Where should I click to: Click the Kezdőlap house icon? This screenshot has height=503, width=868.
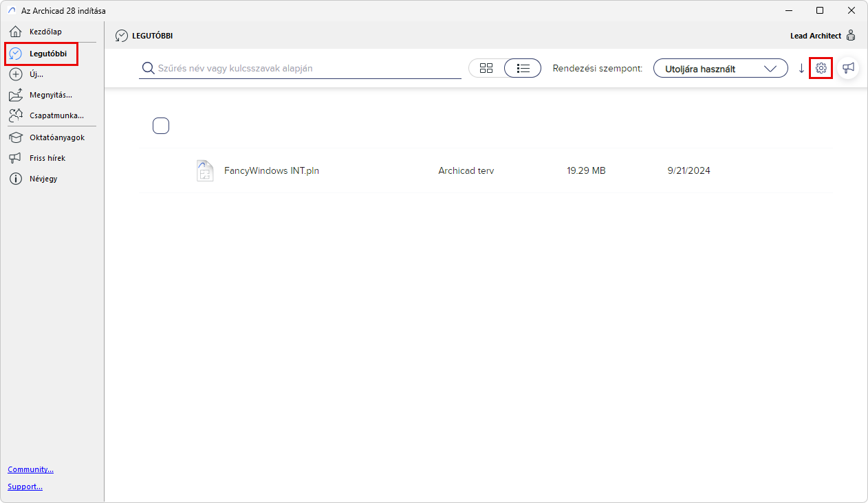(16, 32)
